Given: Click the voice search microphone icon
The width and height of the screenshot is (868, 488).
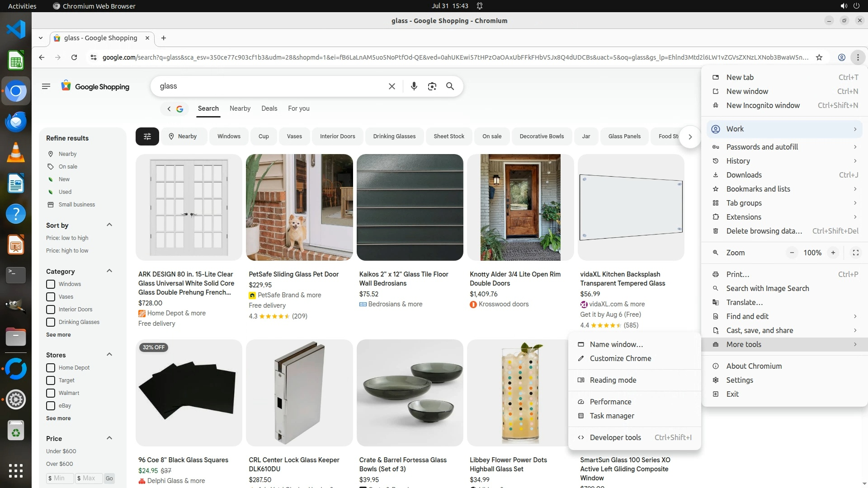Looking at the screenshot, I should (414, 86).
